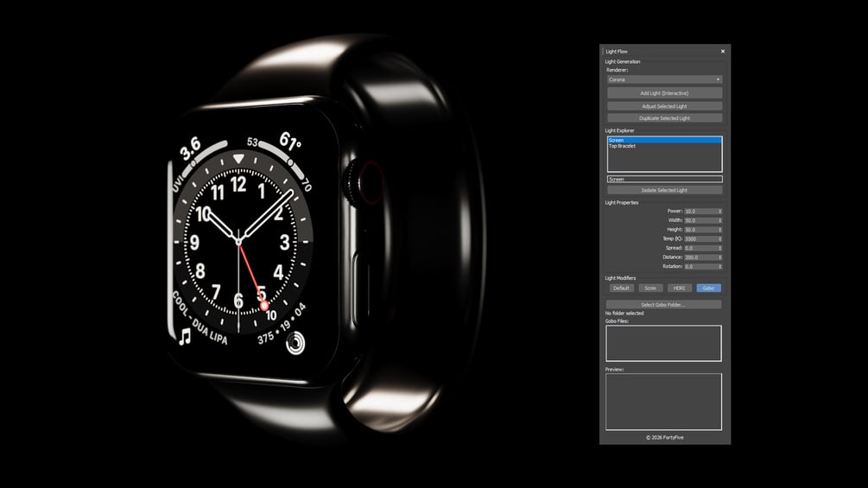
Task: Click the 'Light Properties' section label
Action: tap(622, 203)
